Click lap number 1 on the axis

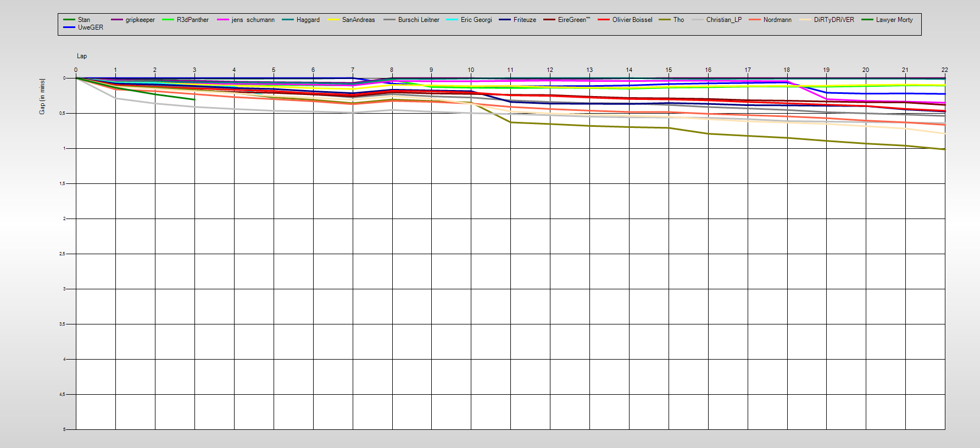click(115, 70)
